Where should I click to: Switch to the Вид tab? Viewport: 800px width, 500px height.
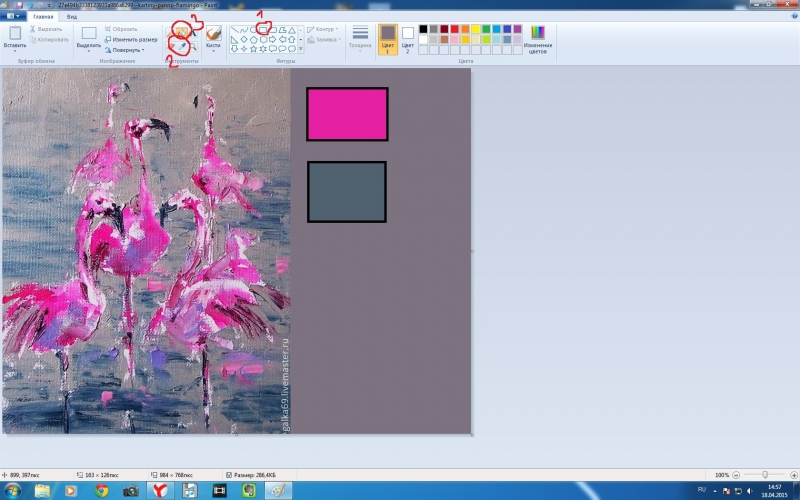(72, 17)
